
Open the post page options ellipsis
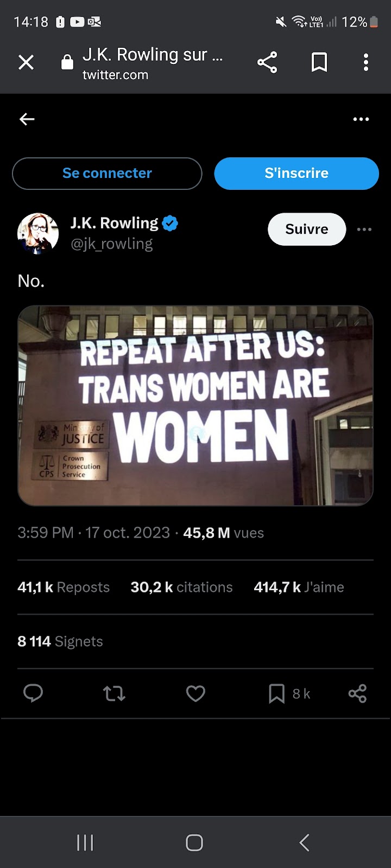[361, 119]
